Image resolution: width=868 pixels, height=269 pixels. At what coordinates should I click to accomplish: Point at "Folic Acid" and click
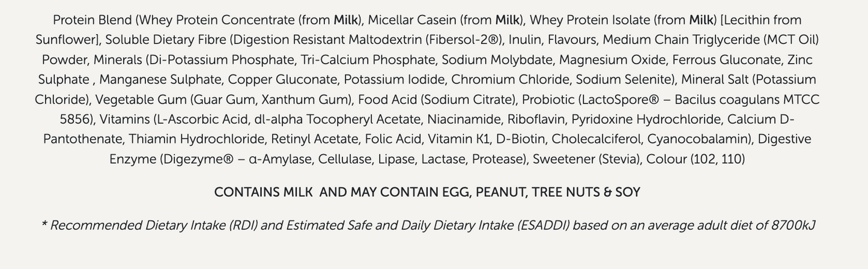pos(393,139)
